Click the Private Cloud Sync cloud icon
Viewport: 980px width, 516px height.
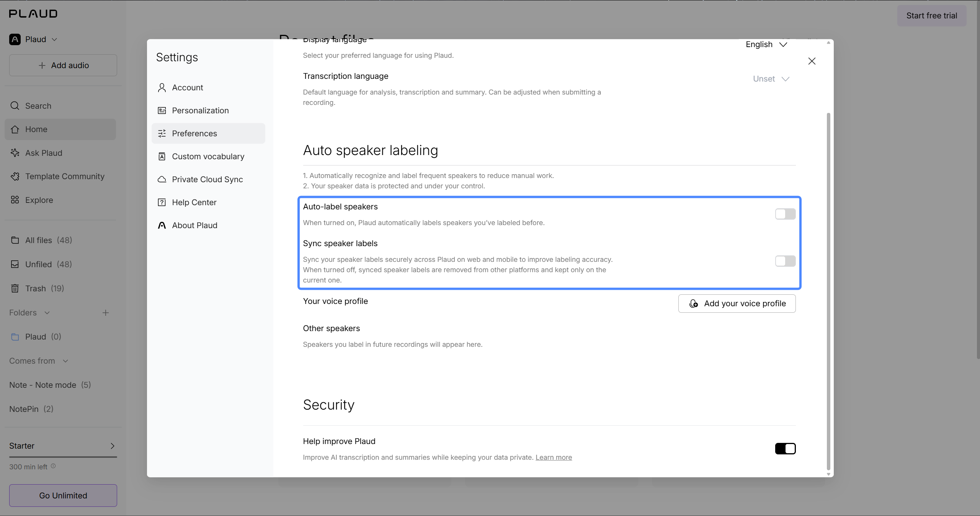click(162, 180)
